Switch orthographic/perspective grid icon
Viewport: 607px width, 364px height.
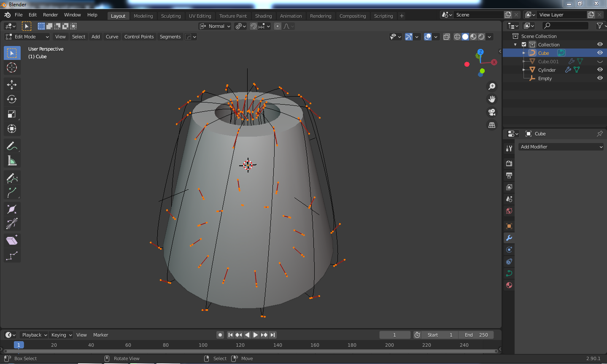click(492, 125)
